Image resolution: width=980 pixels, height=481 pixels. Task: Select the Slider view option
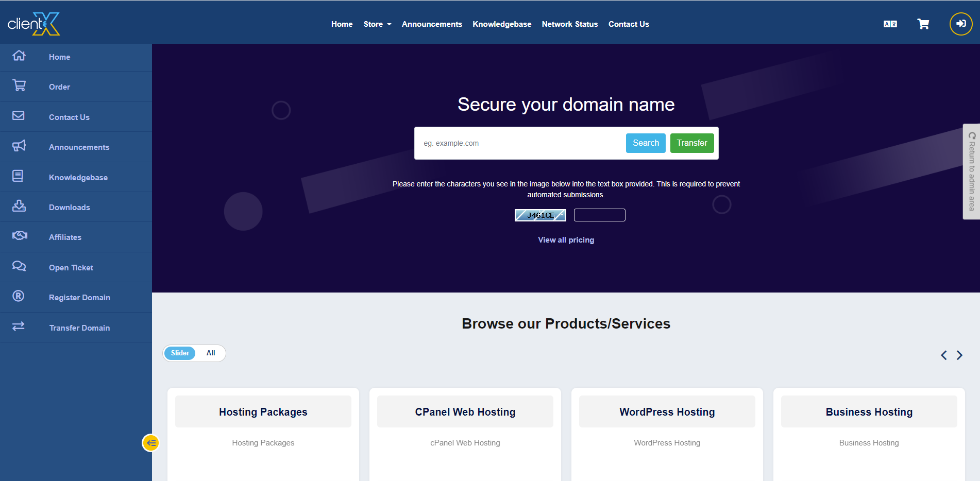click(180, 353)
